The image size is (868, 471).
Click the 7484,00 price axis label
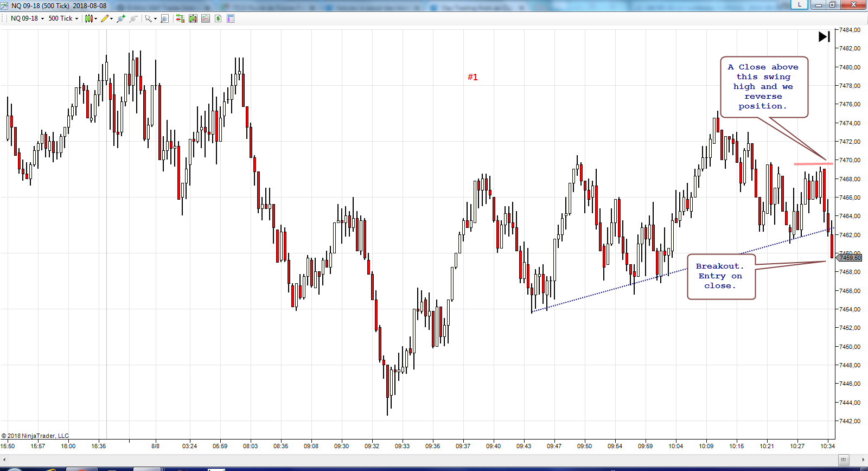(x=850, y=30)
